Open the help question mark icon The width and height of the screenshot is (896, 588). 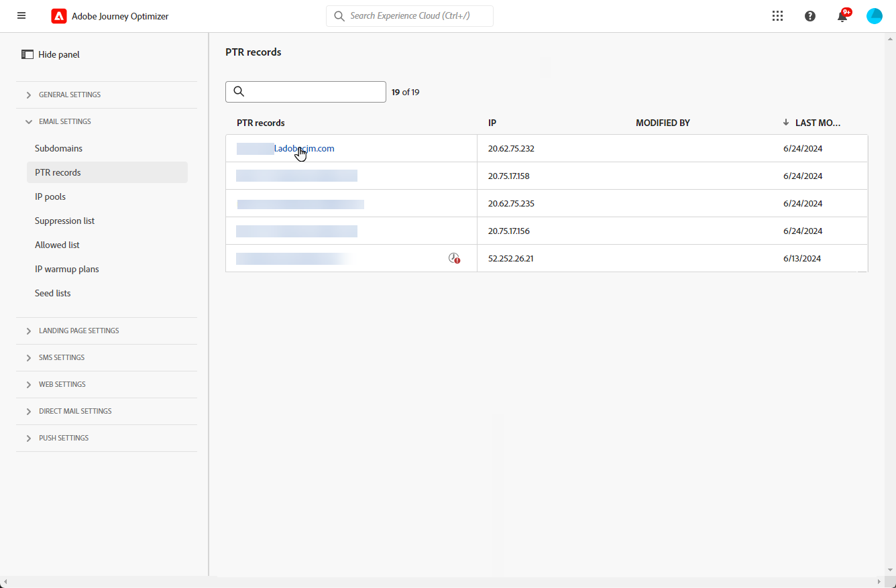810,16
